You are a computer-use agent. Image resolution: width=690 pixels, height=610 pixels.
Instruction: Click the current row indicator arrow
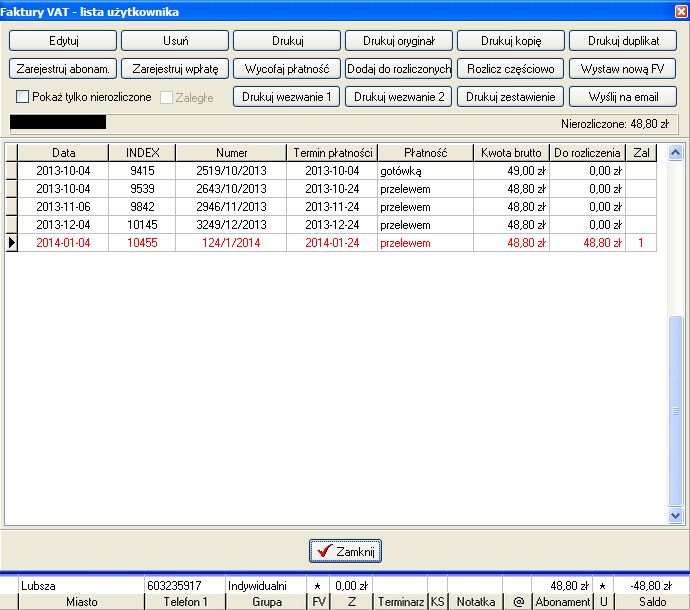(12, 243)
